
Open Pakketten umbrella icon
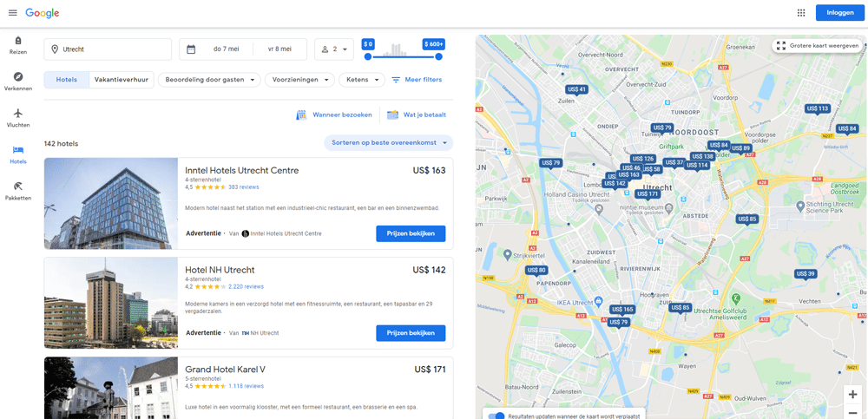tap(18, 186)
